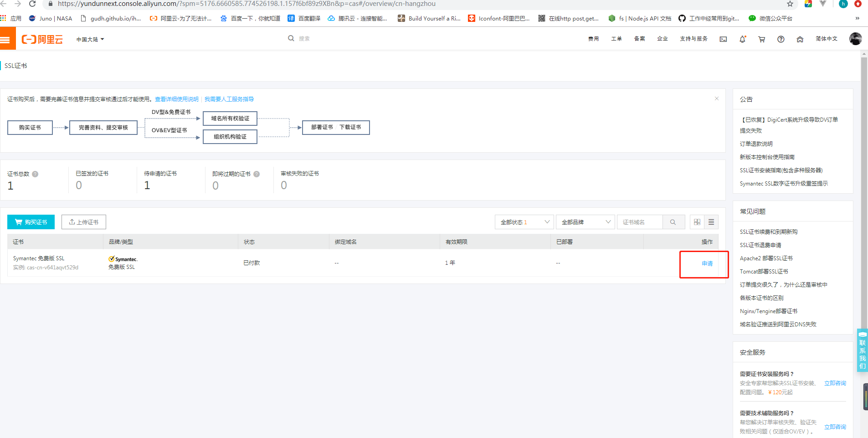Go to home via house icon
This screenshot has width=868, height=438.
[800, 39]
